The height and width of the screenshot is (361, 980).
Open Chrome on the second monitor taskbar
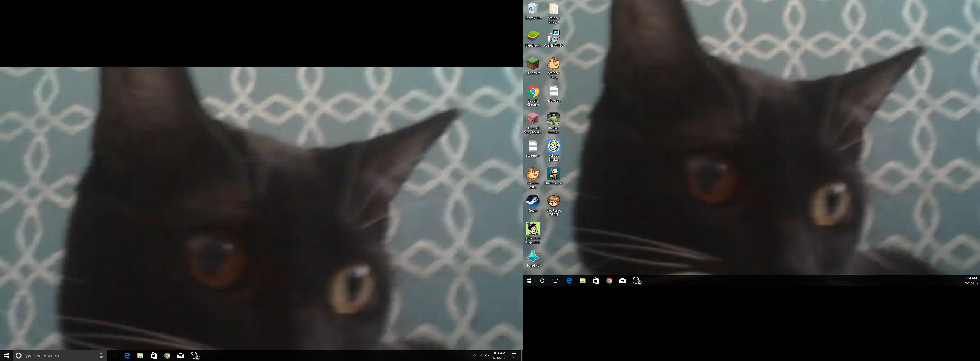[609, 281]
